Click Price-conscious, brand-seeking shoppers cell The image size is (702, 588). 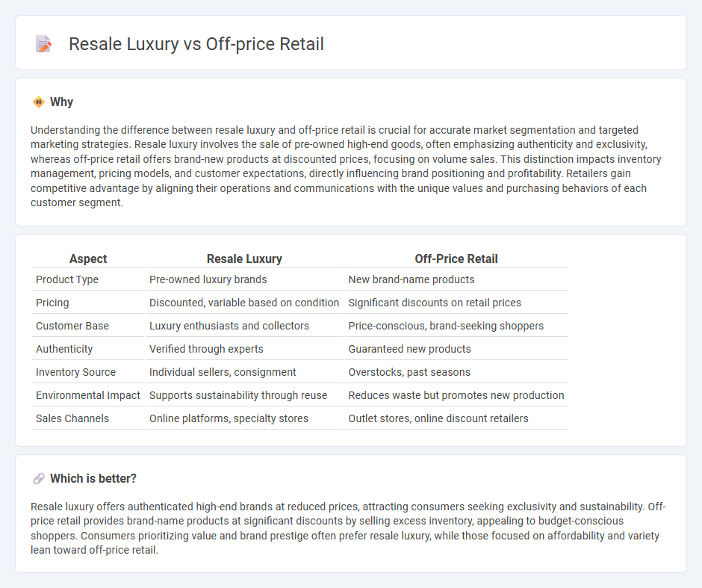point(446,326)
